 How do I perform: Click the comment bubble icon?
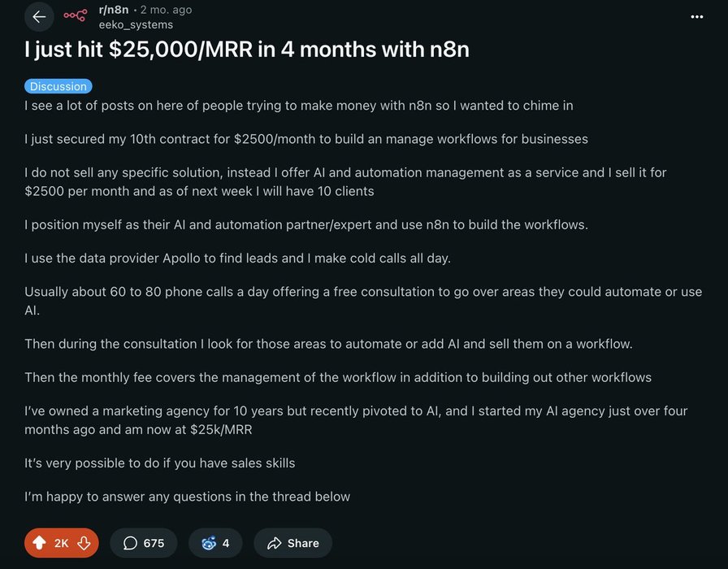(131, 543)
